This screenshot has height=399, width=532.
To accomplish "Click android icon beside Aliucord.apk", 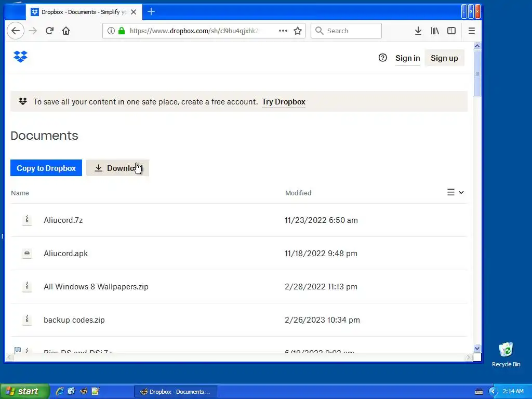I will coord(27,253).
